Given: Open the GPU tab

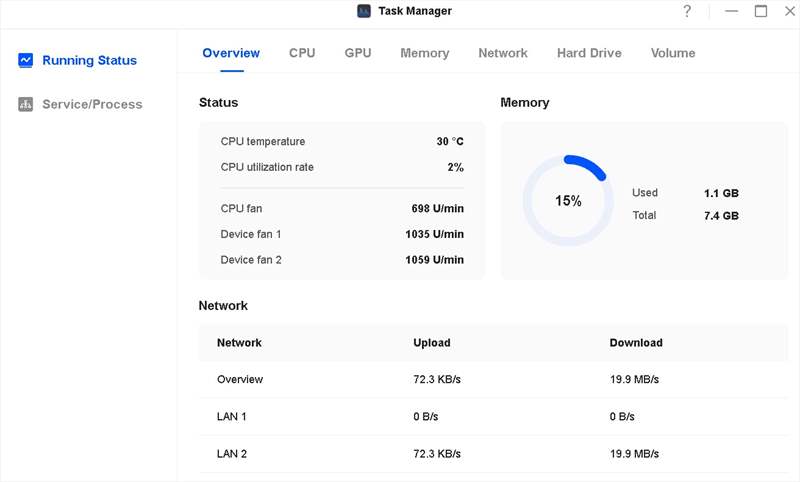Looking at the screenshot, I should point(358,53).
